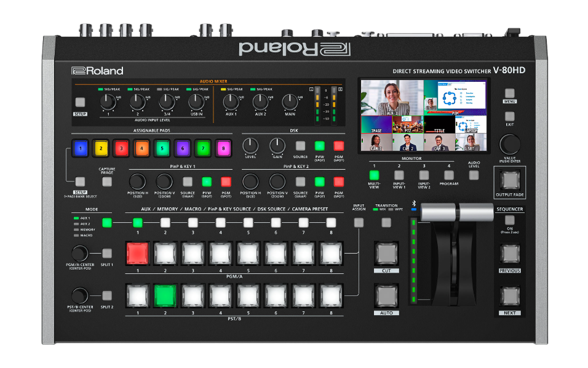
Task: Push the EXIT button
Action: (510, 116)
